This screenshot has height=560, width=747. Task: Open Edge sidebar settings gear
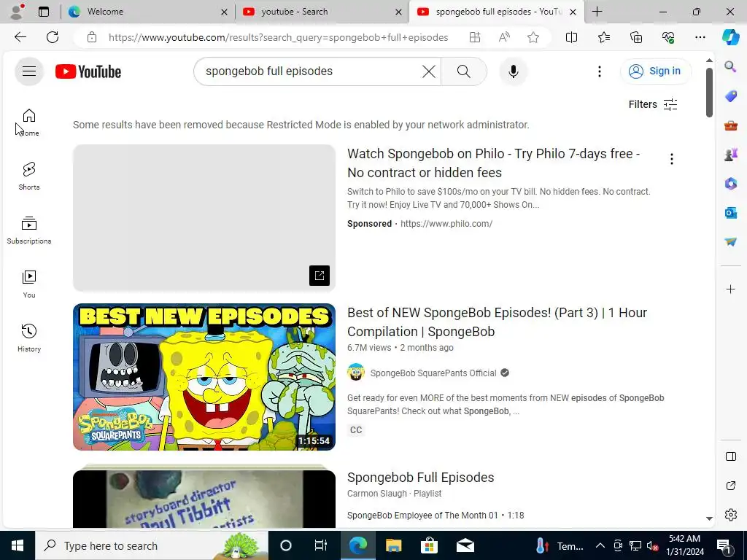(730, 515)
